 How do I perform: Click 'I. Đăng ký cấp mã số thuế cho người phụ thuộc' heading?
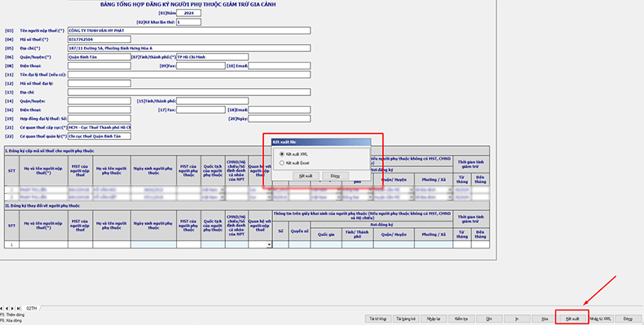[x=49, y=151]
